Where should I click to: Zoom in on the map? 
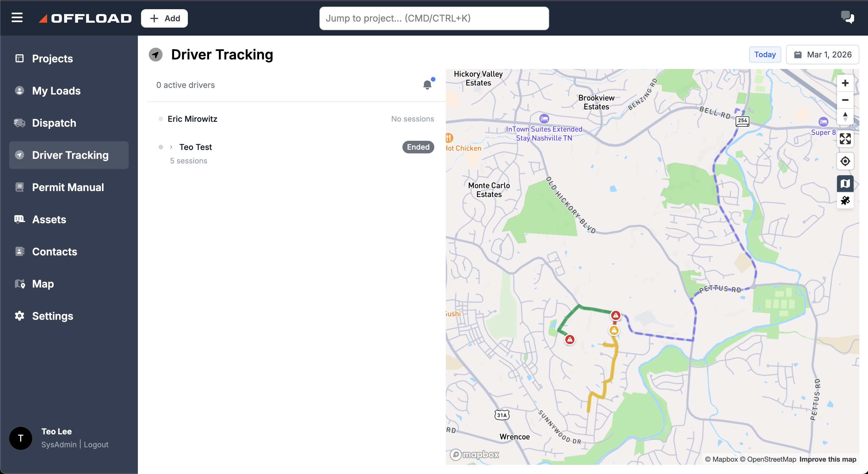845,83
